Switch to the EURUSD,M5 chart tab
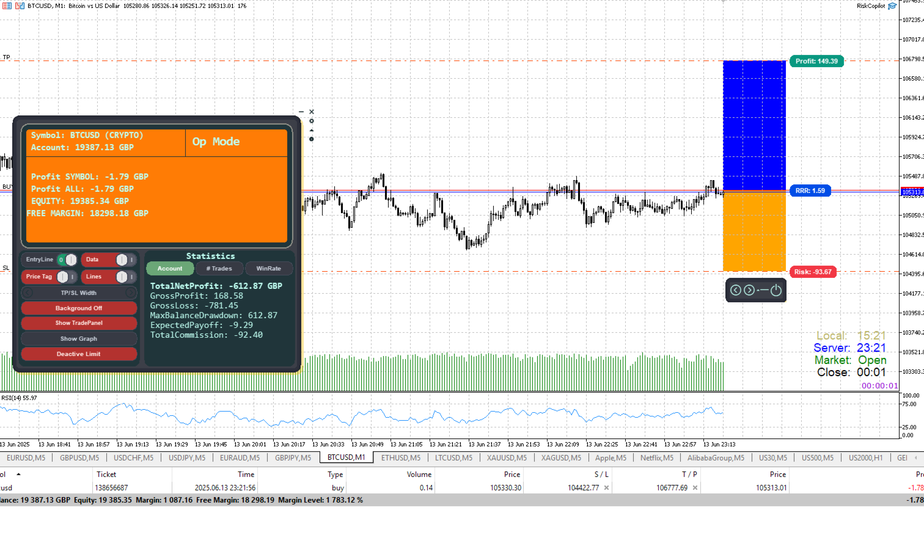Viewport: 924px width, 560px height. pos(26,458)
